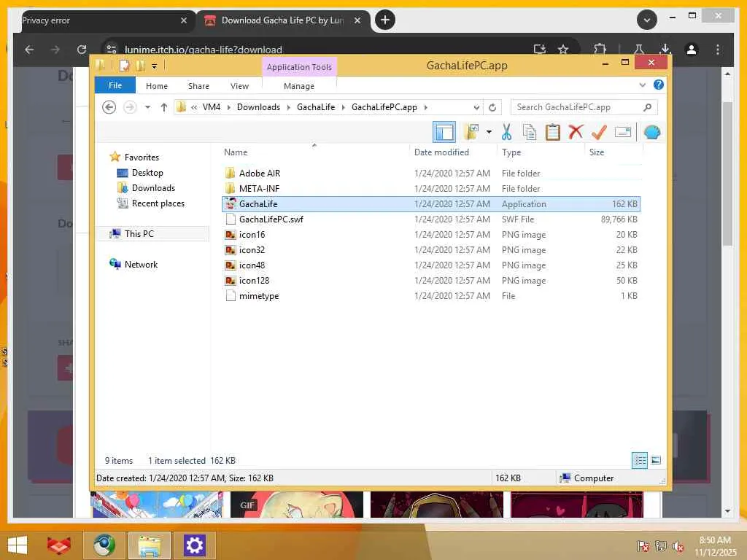Click the Explorer forward arrow
The width and height of the screenshot is (747, 560).
(x=130, y=107)
